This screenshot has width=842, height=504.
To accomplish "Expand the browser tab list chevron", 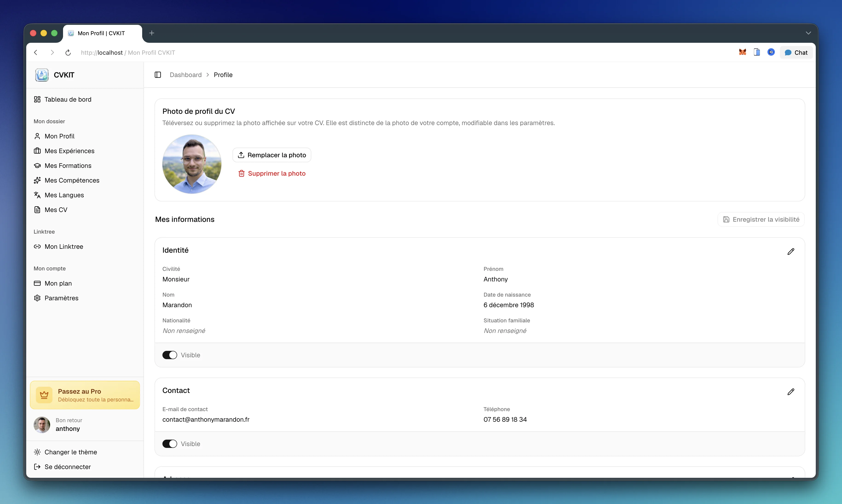I will 808,33.
